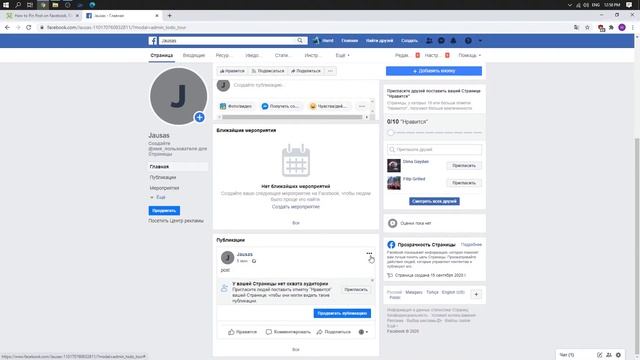This screenshot has height=360, width=640.
Task: Click Найти друзей in blue header
Action: pyautogui.click(x=379, y=40)
